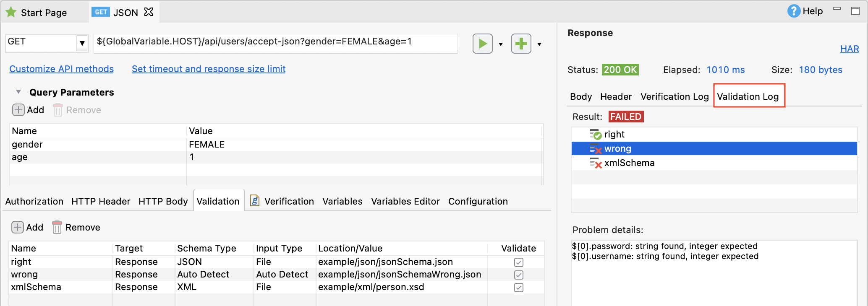Click the green Run request play button
868x306 pixels.
pyautogui.click(x=482, y=44)
